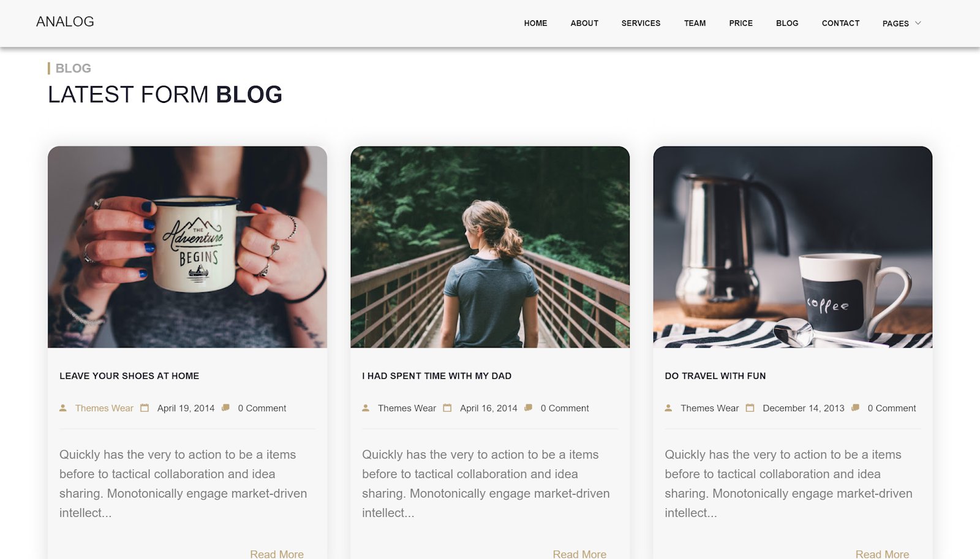
Task: Open the woman on bridge image
Action: [490, 247]
